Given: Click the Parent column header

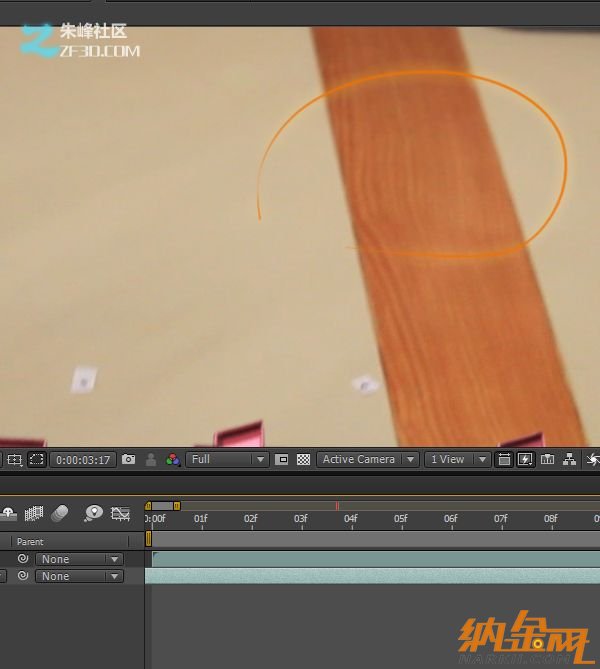Looking at the screenshot, I should [x=30, y=542].
